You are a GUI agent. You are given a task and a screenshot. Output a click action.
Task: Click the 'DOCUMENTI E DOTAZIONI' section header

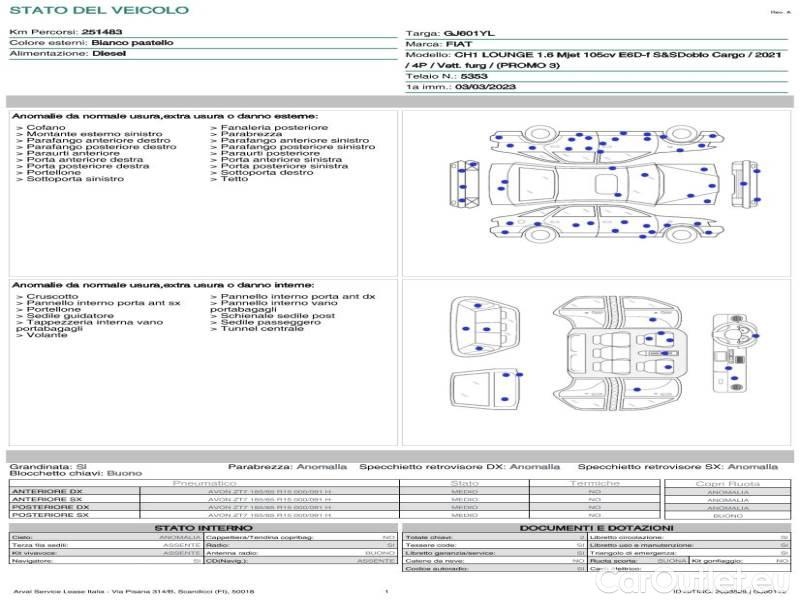pos(595,527)
